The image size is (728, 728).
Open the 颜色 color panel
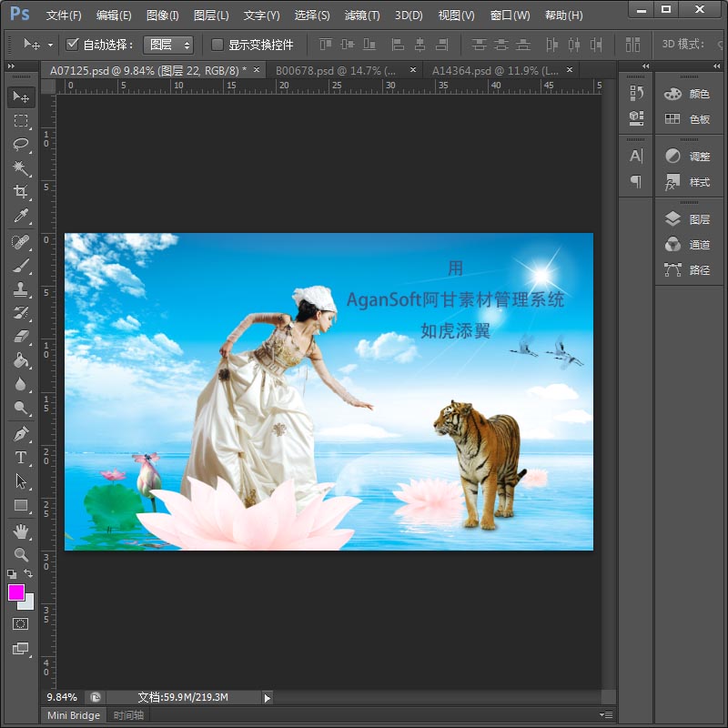pyautogui.click(x=689, y=95)
